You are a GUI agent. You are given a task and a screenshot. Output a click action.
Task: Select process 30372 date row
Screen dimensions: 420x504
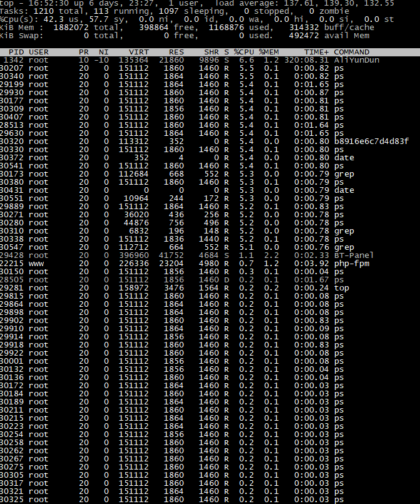pyautogui.click(x=210, y=158)
